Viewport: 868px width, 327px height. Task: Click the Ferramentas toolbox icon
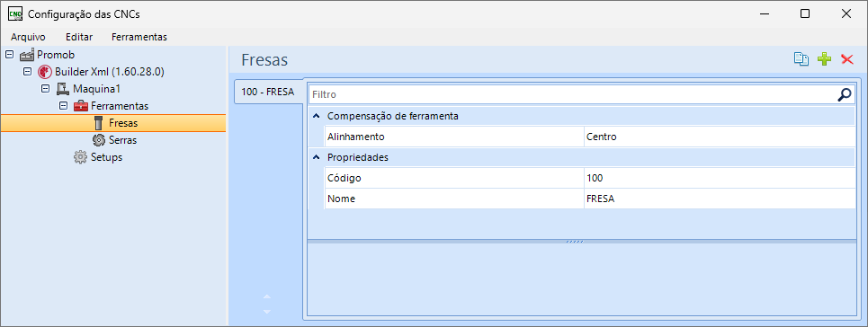pyautogui.click(x=81, y=106)
